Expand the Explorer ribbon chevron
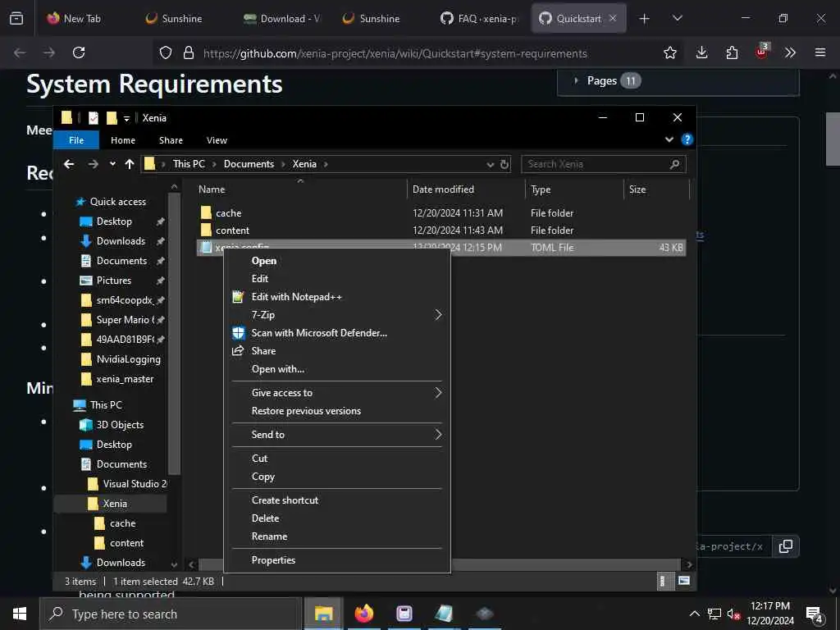This screenshot has height=630, width=840. pos(669,139)
